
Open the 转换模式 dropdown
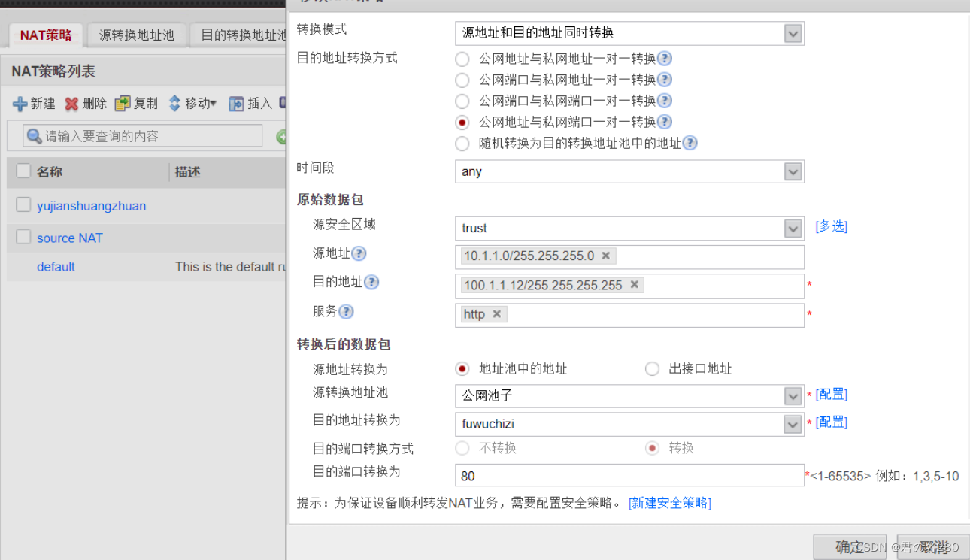click(x=793, y=33)
